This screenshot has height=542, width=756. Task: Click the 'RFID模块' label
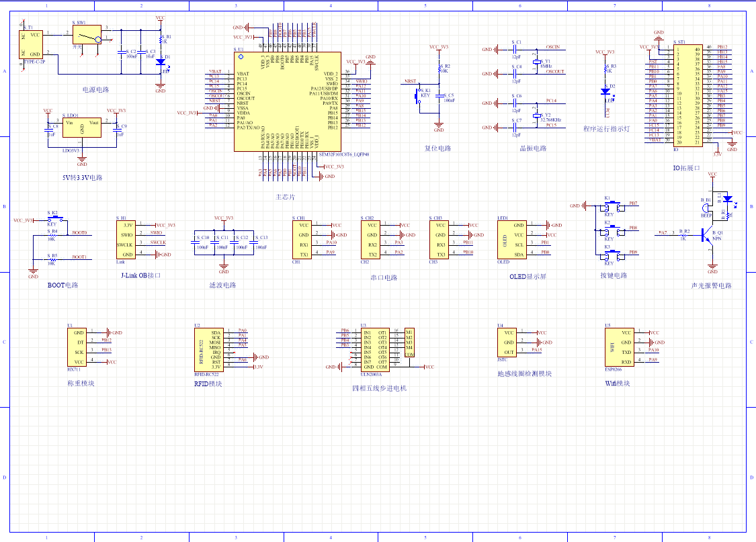click(208, 384)
